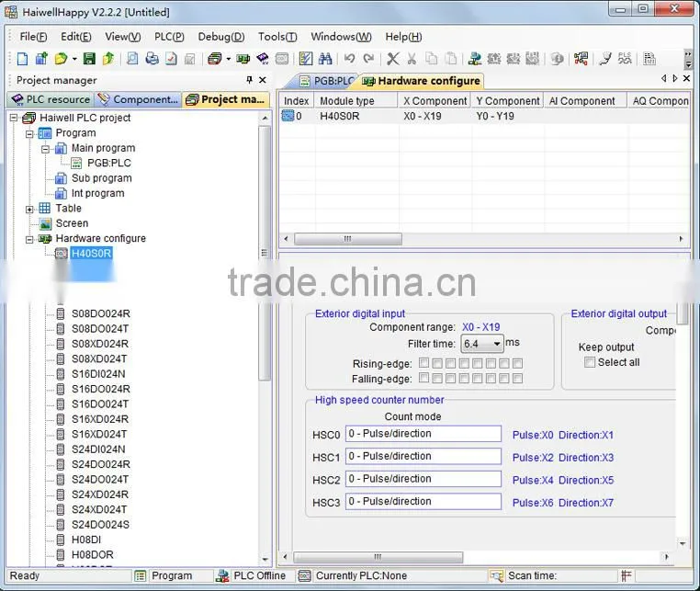This screenshot has height=591, width=700.
Task: Click the new program block icon with green plus
Action: 41,59
